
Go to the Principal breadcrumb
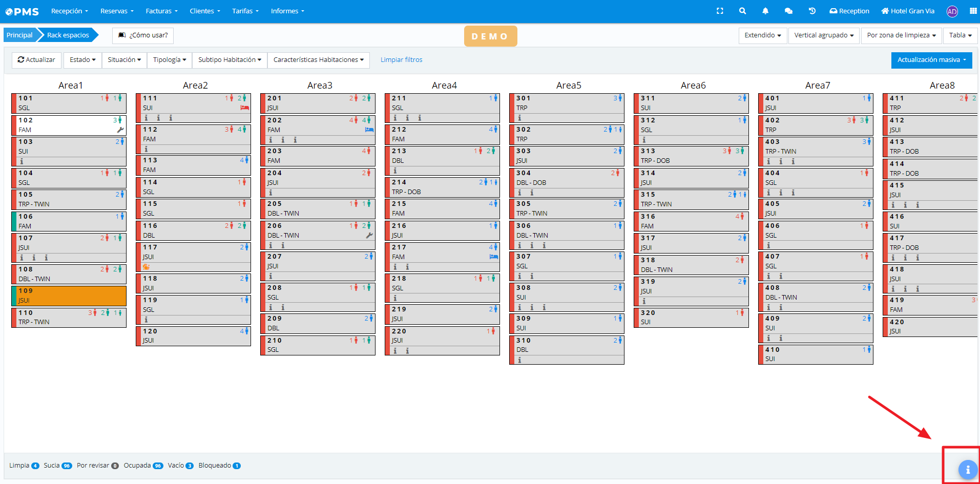point(19,35)
